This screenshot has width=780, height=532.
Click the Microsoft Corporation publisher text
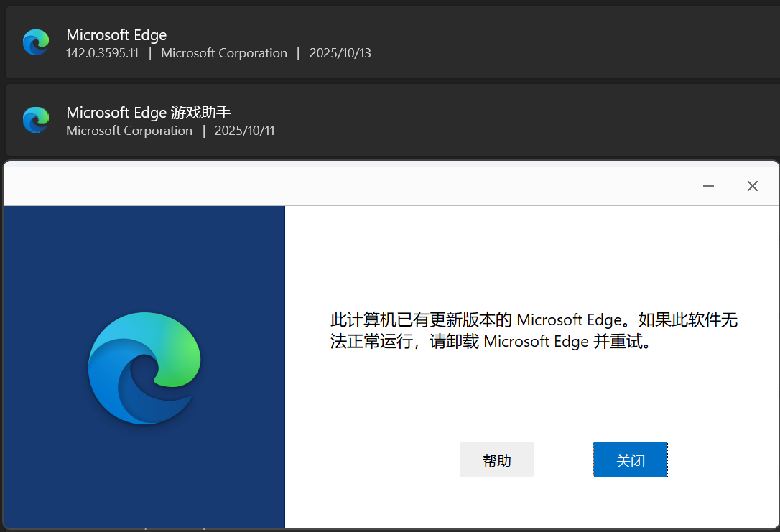tap(223, 53)
